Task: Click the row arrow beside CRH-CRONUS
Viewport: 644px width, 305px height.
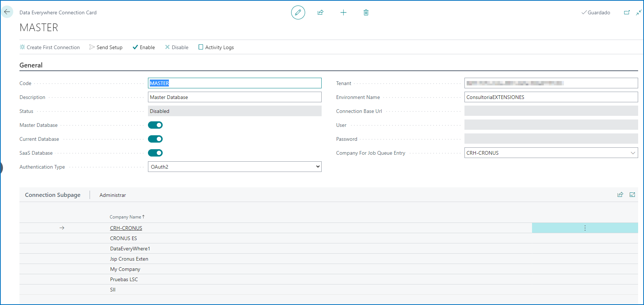Action: 62,228
